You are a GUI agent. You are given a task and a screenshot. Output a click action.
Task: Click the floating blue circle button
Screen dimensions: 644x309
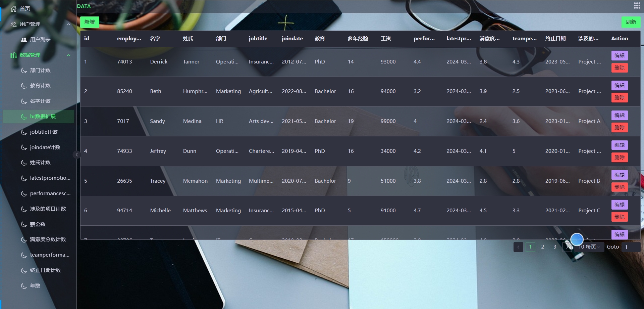[577, 239]
